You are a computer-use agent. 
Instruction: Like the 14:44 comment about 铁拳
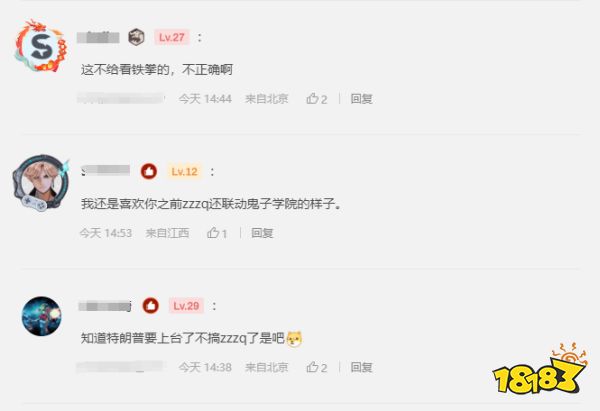(316, 99)
